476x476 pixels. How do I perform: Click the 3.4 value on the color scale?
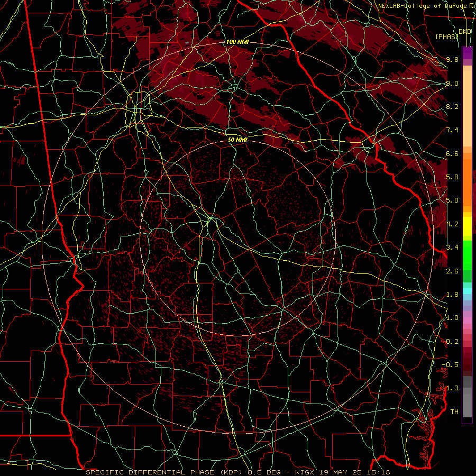[x=452, y=248]
